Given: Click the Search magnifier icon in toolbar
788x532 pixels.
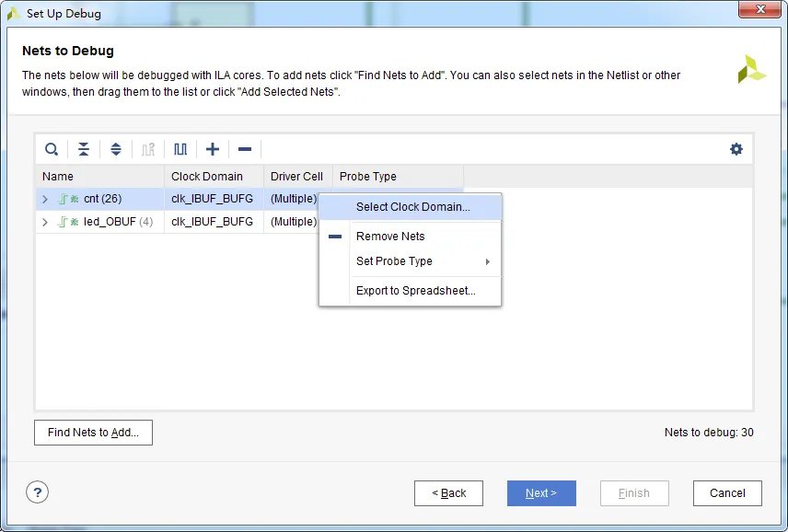Looking at the screenshot, I should (x=52, y=149).
